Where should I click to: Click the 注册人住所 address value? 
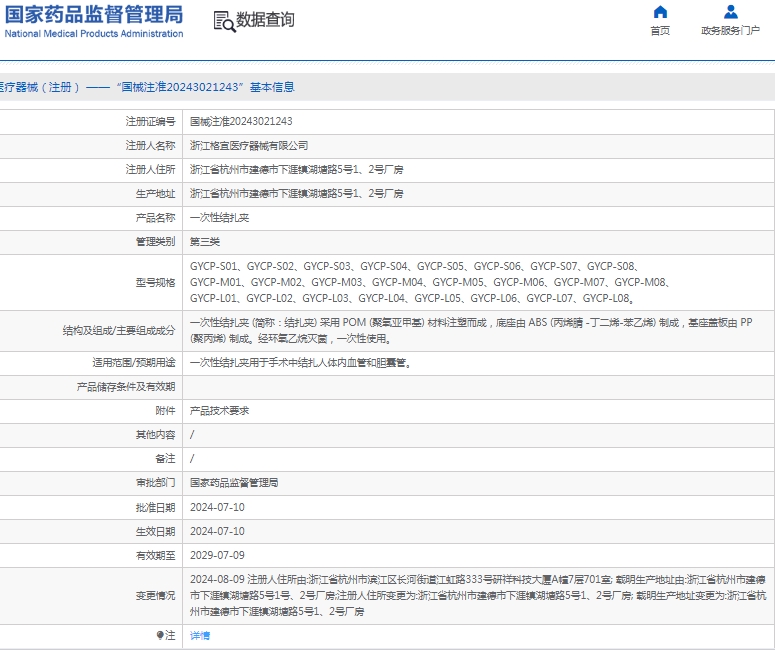pyautogui.click(x=297, y=169)
